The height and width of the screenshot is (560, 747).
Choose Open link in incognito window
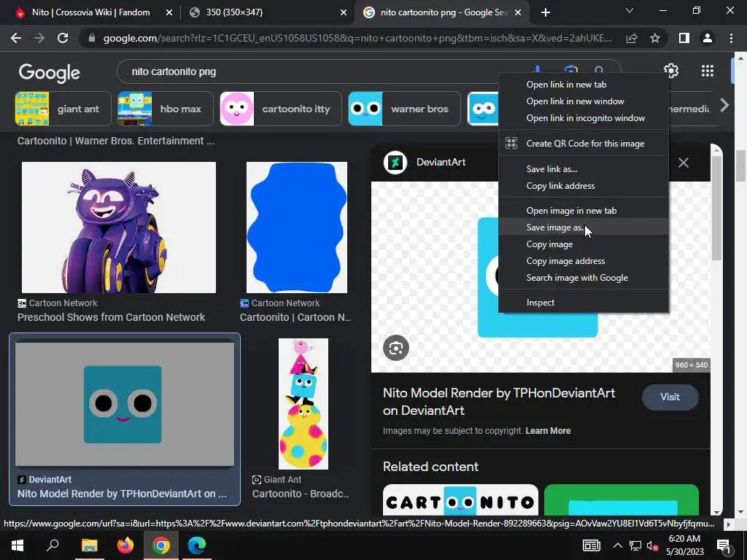click(584, 117)
